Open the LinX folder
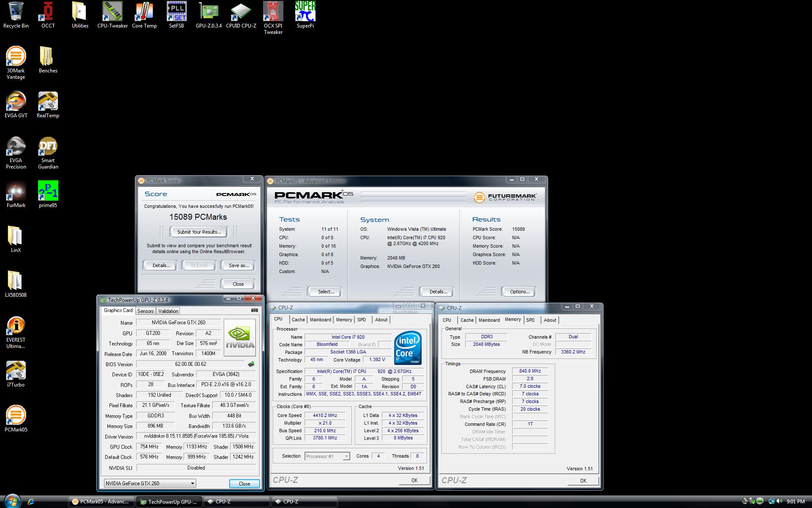This screenshot has width=812, height=508. click(16, 239)
